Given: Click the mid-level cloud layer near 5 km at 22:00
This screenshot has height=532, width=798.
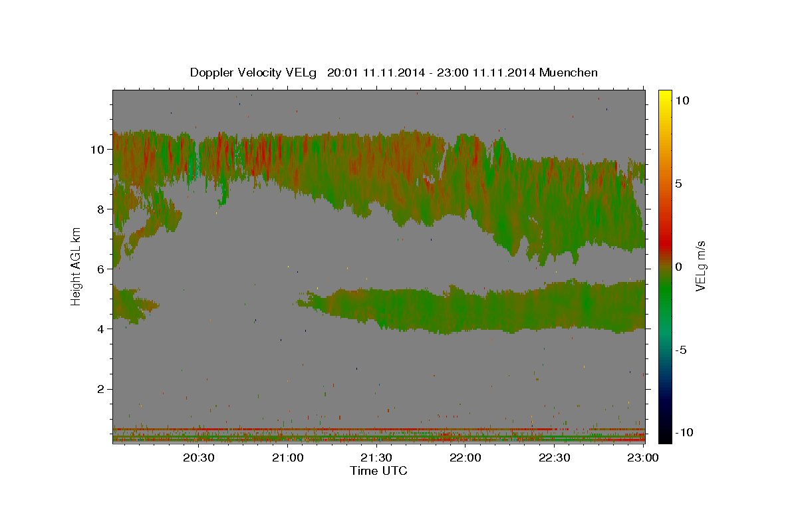Looking at the screenshot, I should 465,310.
